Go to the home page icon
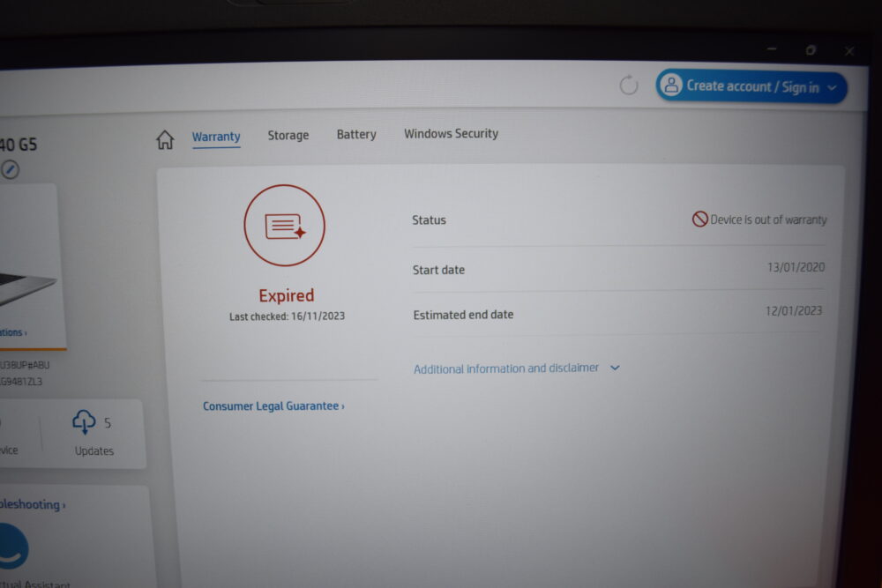 point(165,139)
